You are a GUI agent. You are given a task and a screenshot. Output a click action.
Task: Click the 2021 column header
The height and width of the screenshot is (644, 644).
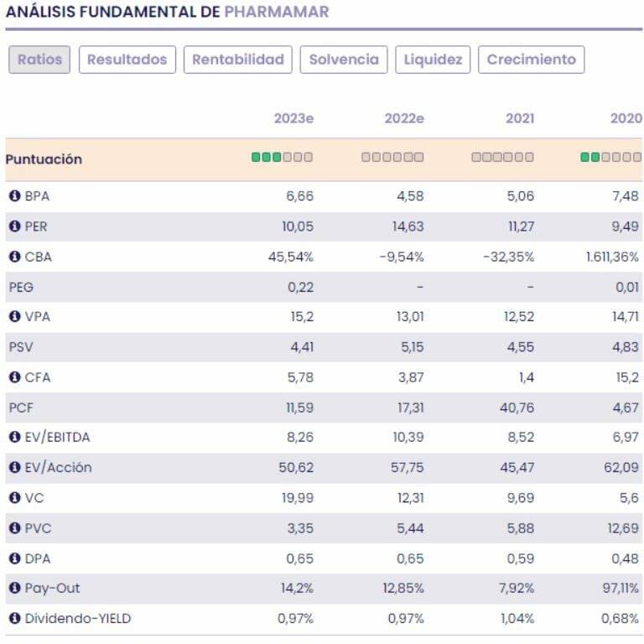pos(520,118)
